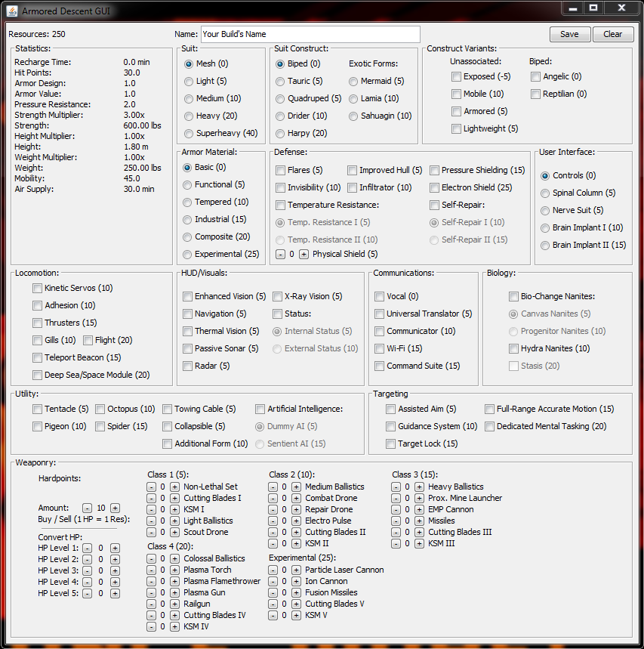The image size is (644, 649).
Task: Select Superheavy (40) suit
Action: click(x=221, y=133)
